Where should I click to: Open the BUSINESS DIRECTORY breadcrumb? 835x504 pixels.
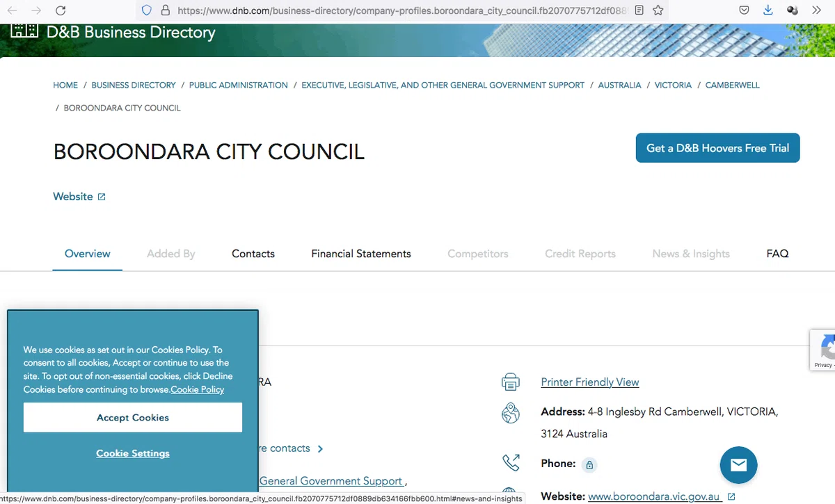pos(134,85)
